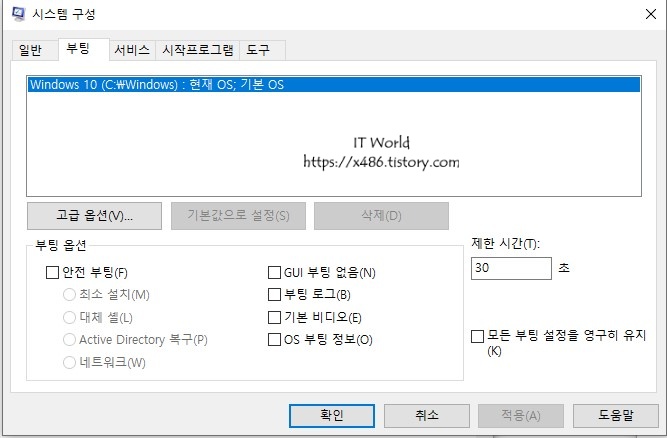Image resolution: width=667 pixels, height=438 pixels.
Task: Select the 대체 셸(L) radio button
Action: point(69,317)
